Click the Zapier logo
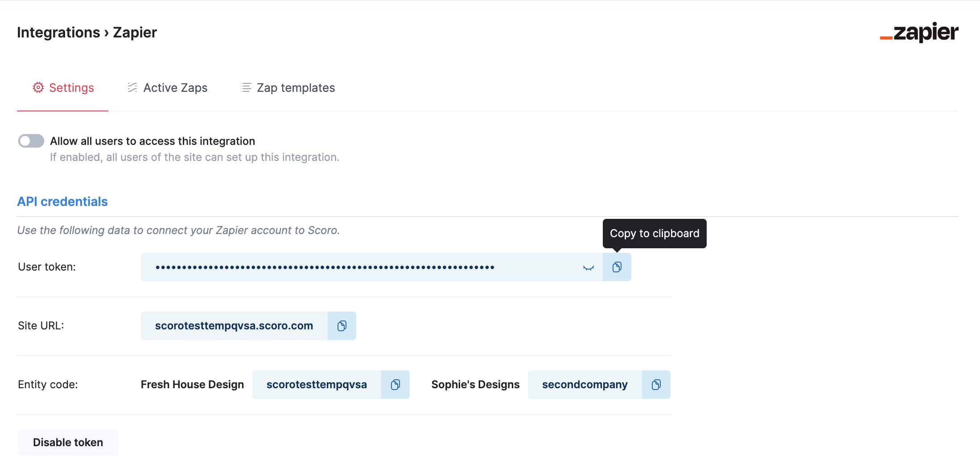 click(x=919, y=33)
